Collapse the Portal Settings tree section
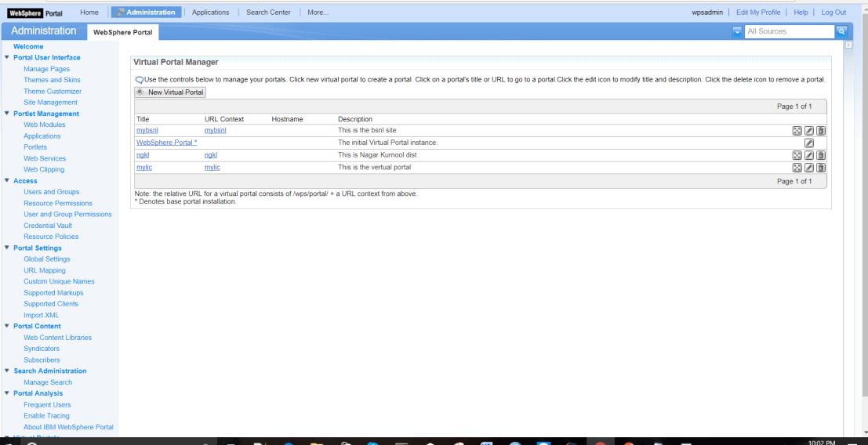The height and width of the screenshot is (445, 868). point(7,248)
